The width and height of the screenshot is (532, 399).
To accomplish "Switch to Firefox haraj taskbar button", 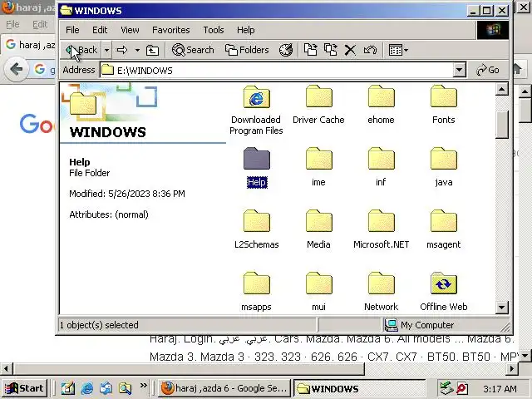I will pos(224,388).
